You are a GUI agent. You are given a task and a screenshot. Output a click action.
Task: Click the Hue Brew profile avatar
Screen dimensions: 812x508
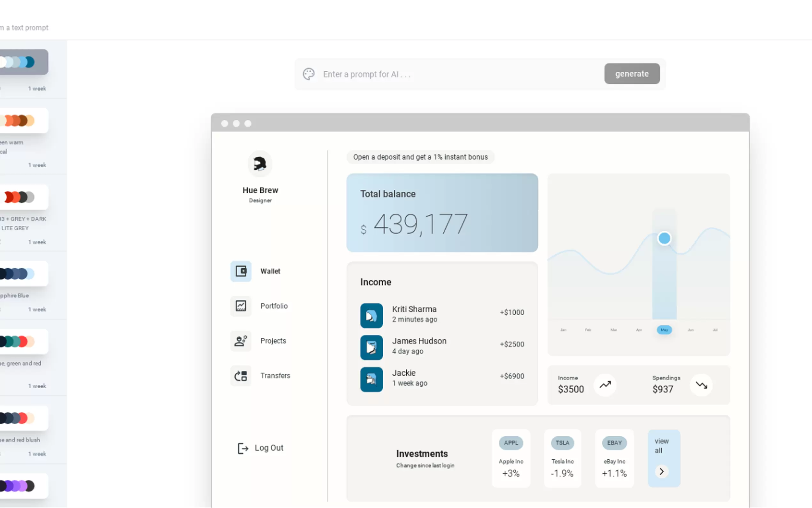click(260, 164)
